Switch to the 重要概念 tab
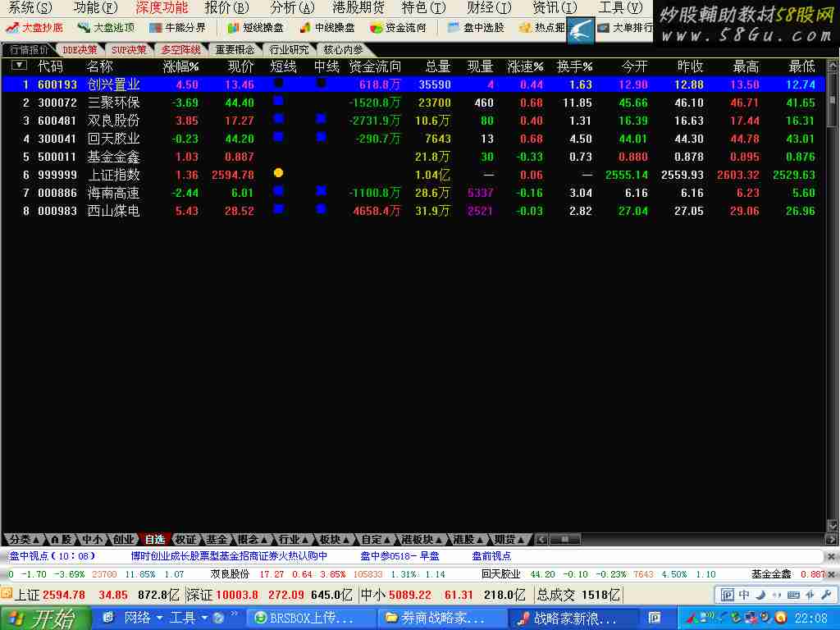840x630 pixels. coord(235,49)
